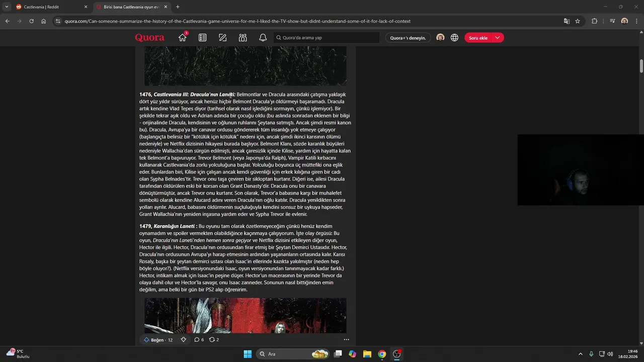Click the heading '1476, Castlevania III: Dracula'nın Laneti'
The image size is (644, 362).
pyautogui.click(x=187, y=95)
